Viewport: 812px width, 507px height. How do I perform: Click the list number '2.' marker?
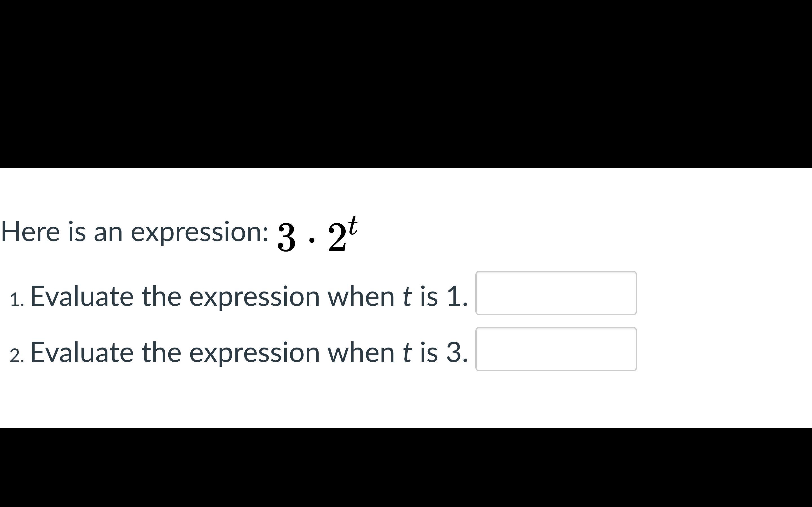(17, 356)
